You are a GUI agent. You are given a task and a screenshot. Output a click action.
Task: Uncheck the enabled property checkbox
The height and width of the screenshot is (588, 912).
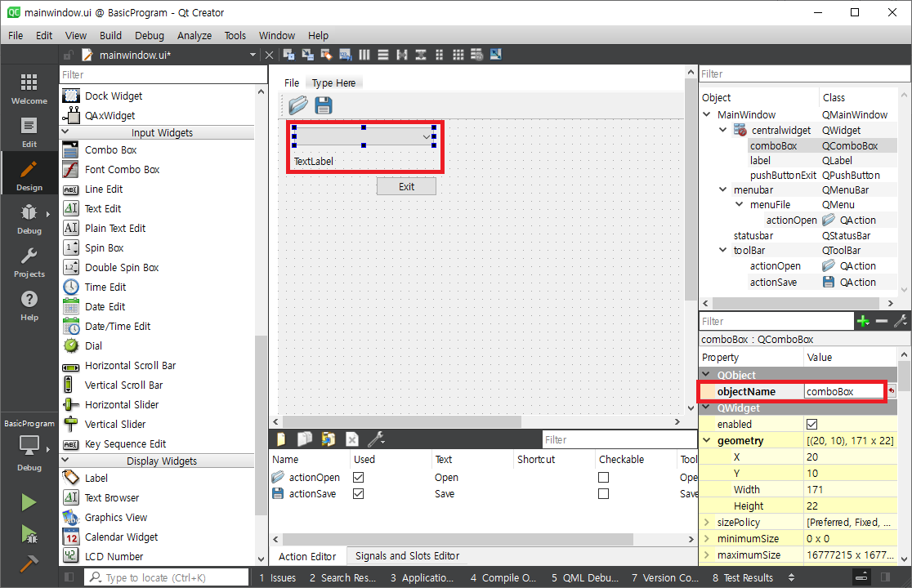[812, 424]
